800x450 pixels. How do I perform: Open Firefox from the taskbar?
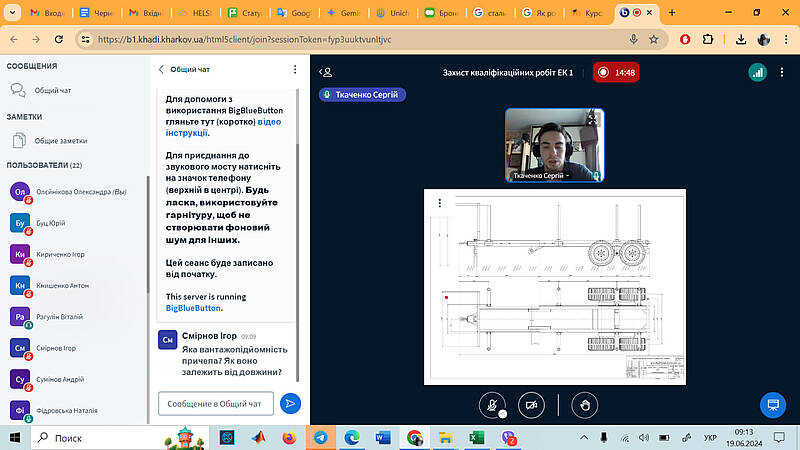point(289,438)
